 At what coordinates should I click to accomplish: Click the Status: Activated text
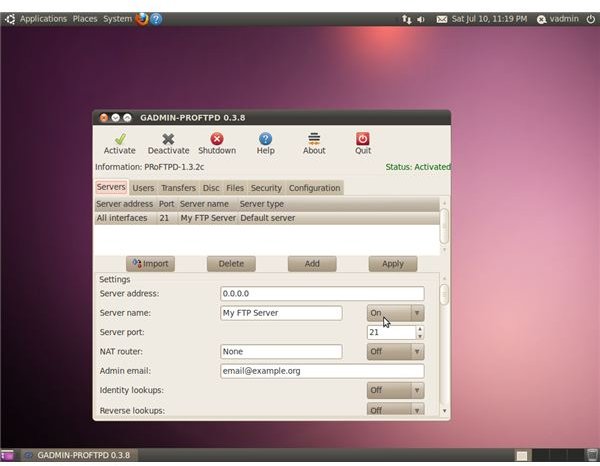pyautogui.click(x=418, y=167)
